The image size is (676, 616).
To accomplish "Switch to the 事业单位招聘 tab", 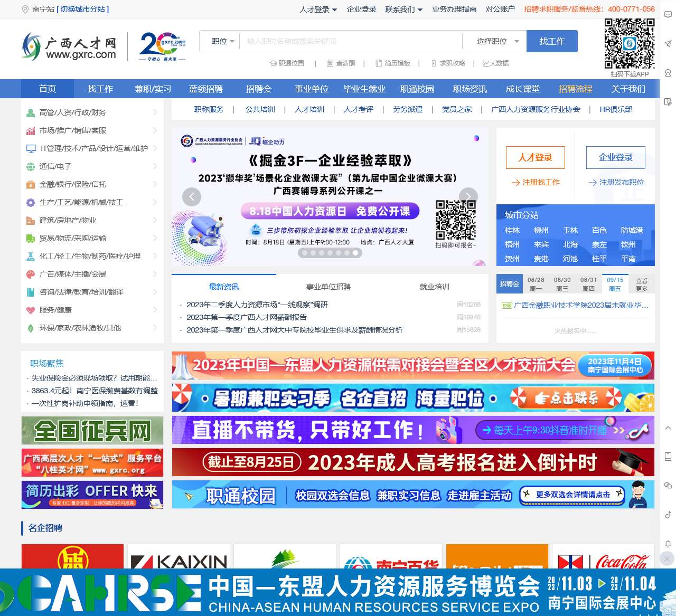I will [x=328, y=287].
